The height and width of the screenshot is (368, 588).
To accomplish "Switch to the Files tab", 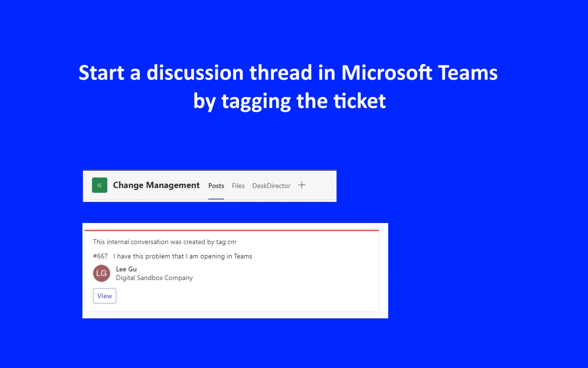I will click(x=238, y=186).
